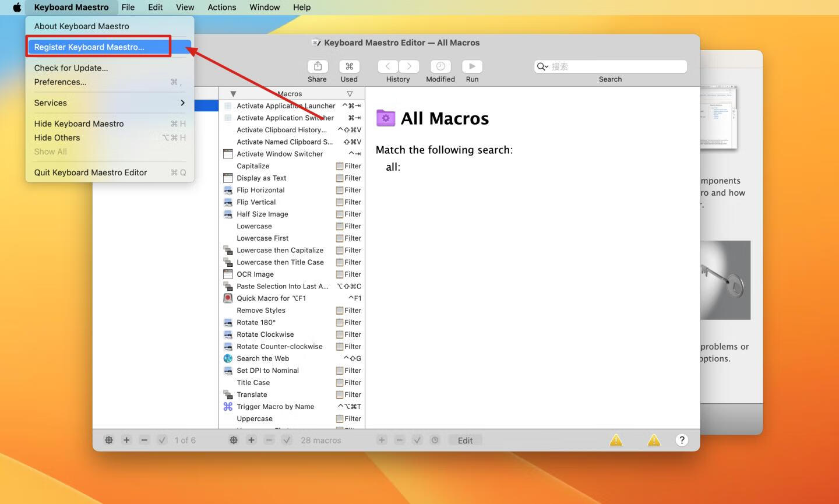Click the Flip Vertical macro icon

click(228, 202)
